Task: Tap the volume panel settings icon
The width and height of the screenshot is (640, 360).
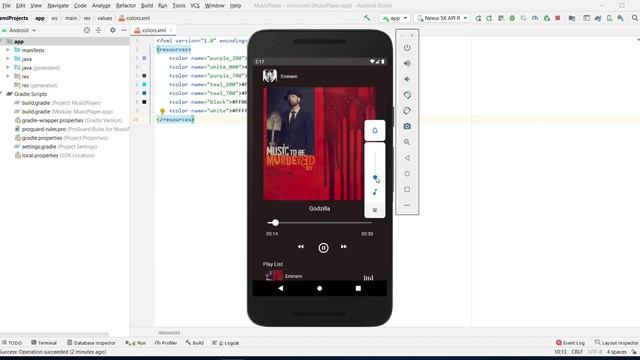Action: coord(375,210)
